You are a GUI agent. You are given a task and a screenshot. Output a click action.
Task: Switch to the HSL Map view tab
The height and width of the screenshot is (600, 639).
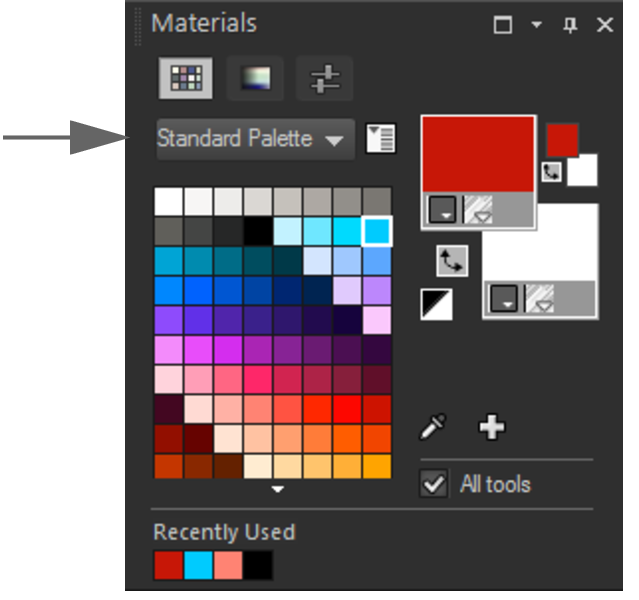point(255,78)
